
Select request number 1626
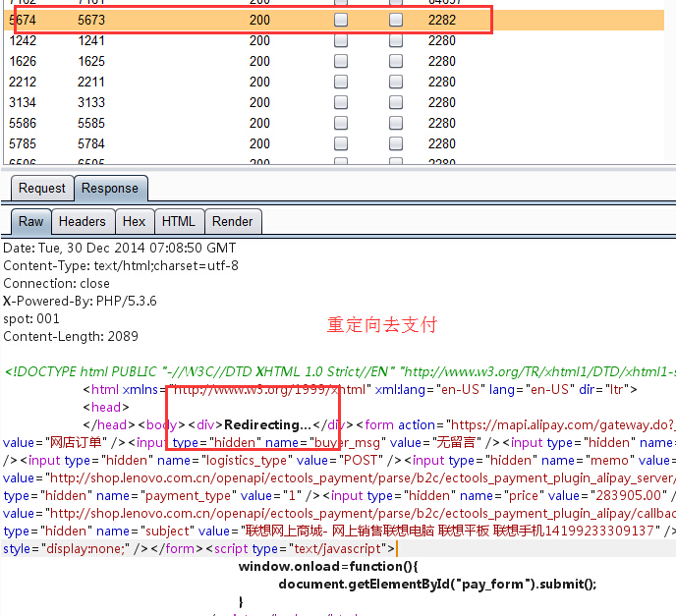[23, 61]
